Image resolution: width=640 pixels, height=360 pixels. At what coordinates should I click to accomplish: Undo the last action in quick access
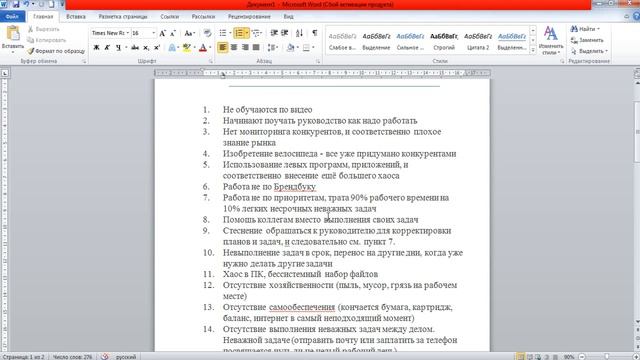click(x=26, y=4)
